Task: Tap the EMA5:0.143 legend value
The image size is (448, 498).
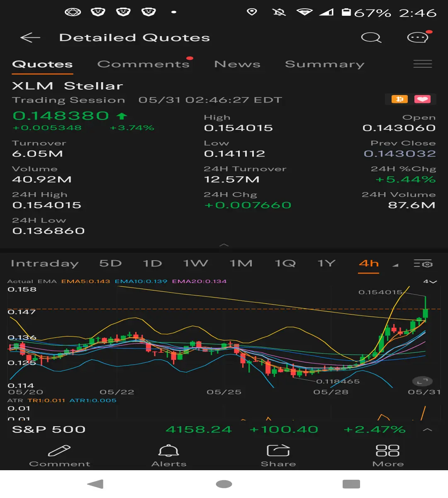Action: pos(86,281)
